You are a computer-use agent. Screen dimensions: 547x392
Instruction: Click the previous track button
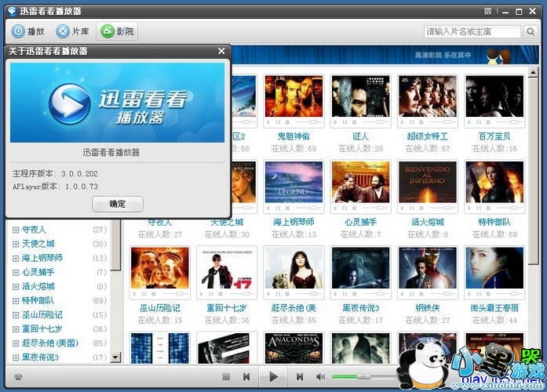[246, 376]
